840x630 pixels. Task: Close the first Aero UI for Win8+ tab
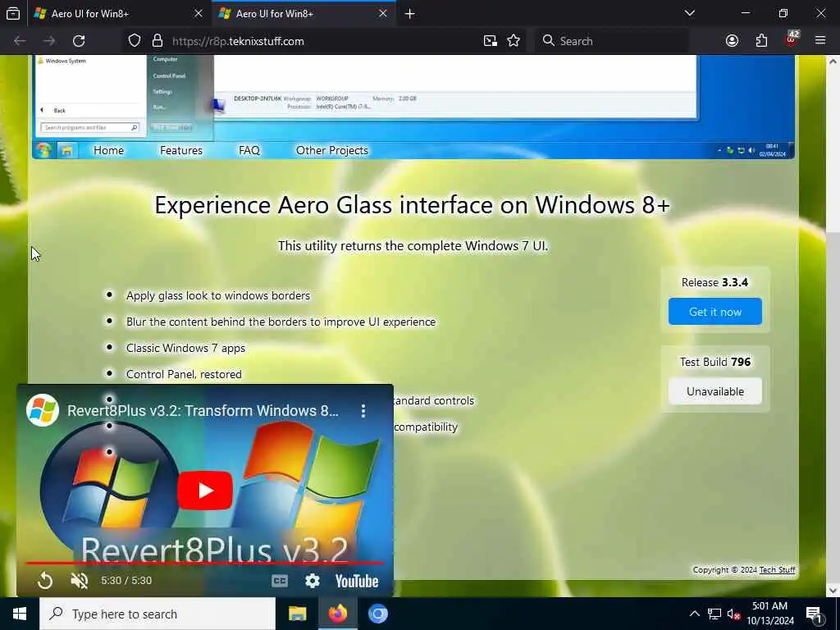[x=199, y=13]
